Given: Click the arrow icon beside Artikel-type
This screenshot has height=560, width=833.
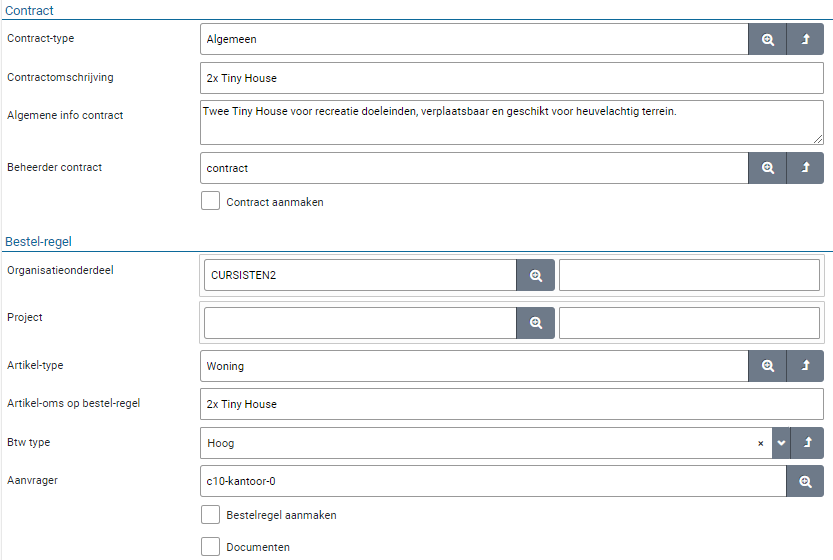Looking at the screenshot, I should pos(805,366).
